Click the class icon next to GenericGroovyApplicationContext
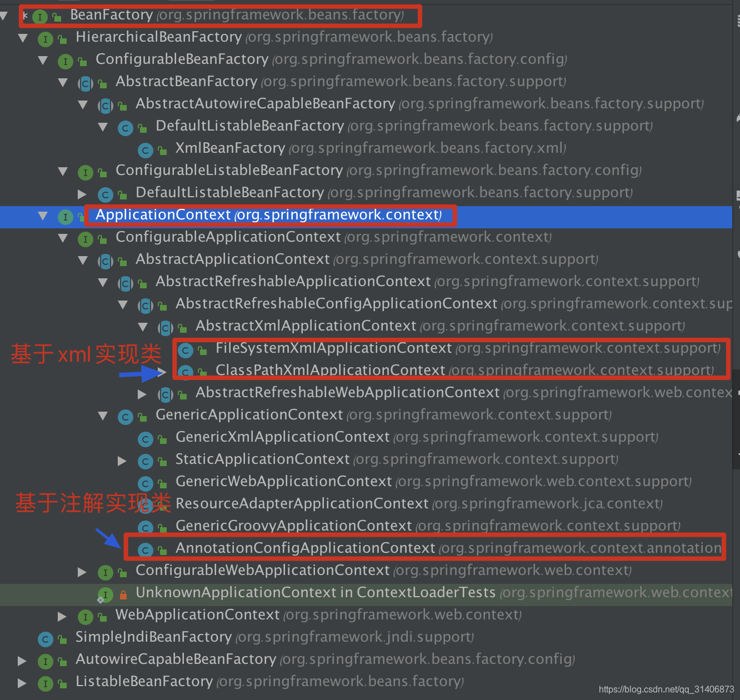 point(145,527)
